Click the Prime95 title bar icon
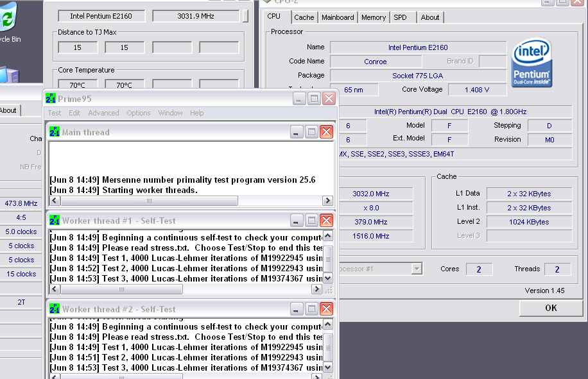This screenshot has width=588, height=379. 51,99
